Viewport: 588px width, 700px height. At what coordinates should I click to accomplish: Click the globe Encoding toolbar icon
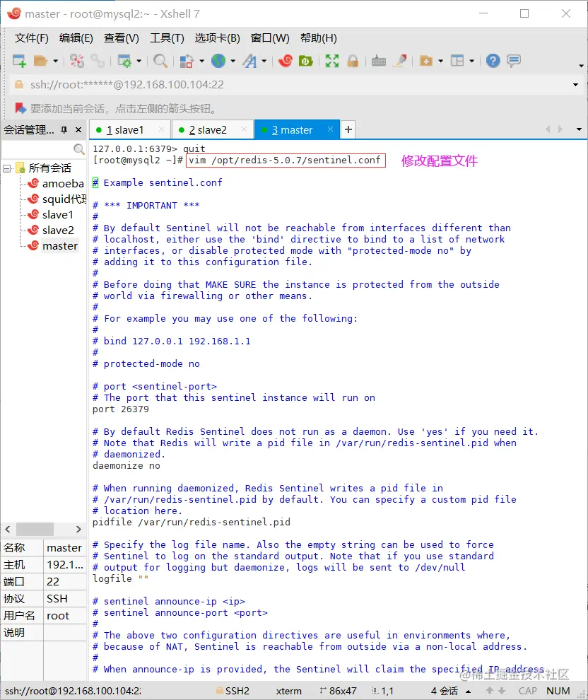click(218, 61)
